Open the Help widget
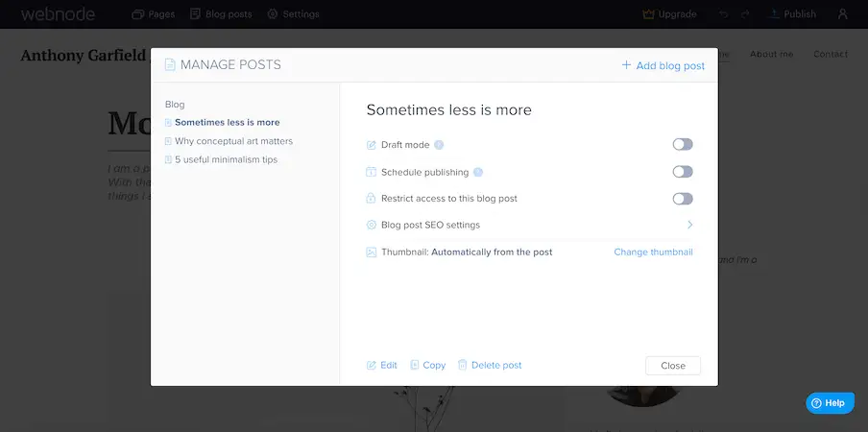Viewport: 868px width, 432px height. [830, 403]
